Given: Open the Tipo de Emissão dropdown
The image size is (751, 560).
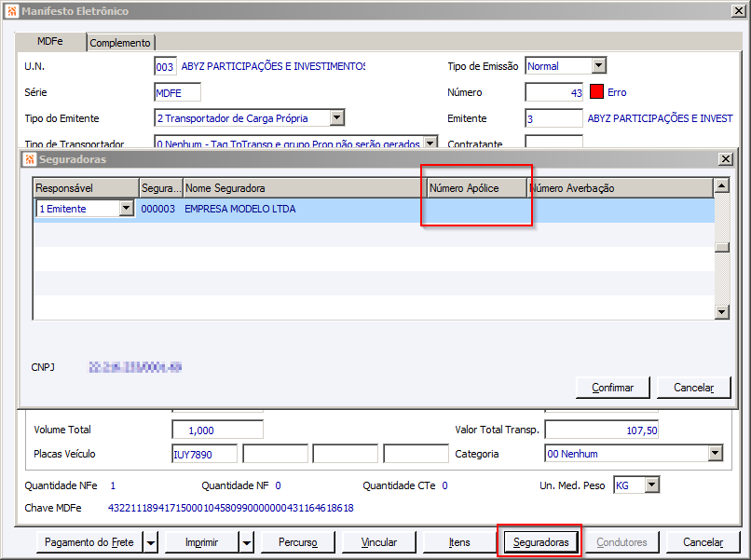Looking at the screenshot, I should point(599,65).
